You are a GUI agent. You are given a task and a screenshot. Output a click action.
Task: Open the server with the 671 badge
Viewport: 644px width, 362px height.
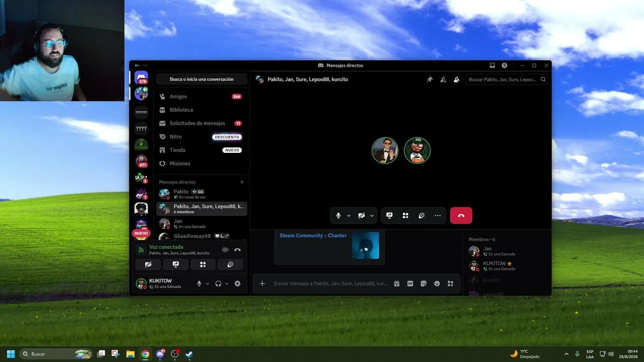(141, 161)
